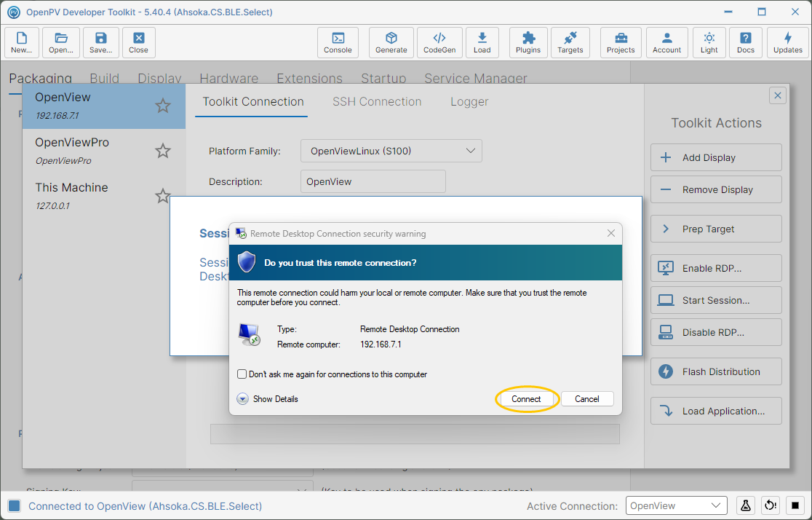The height and width of the screenshot is (520, 812).
Task: Open the Service Manager tab
Action: pyautogui.click(x=475, y=78)
